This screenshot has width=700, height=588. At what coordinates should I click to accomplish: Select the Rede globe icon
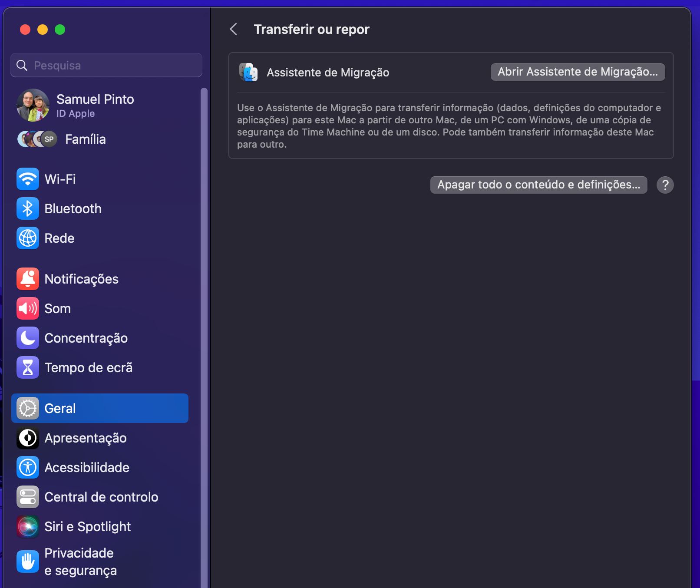pos(28,238)
